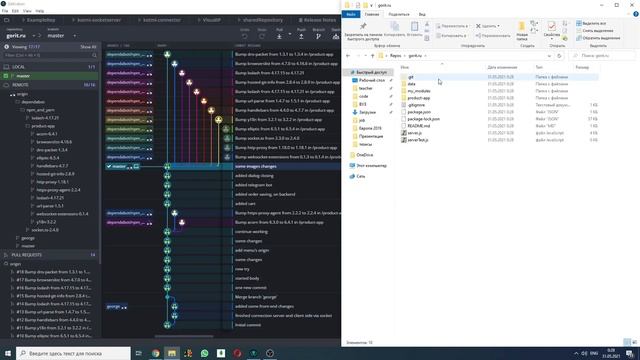The width and height of the screenshot is (640, 360).
Task: Click the Paste icon in Explorer ribbon
Action: (414, 27)
